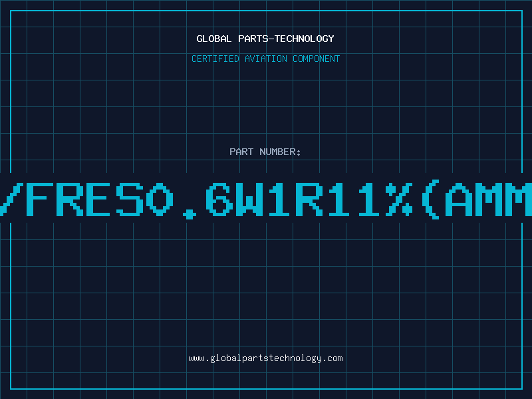
Task: Click the GLOBAL PARTS-TECHNOLOGY title text
Action: tap(265, 39)
